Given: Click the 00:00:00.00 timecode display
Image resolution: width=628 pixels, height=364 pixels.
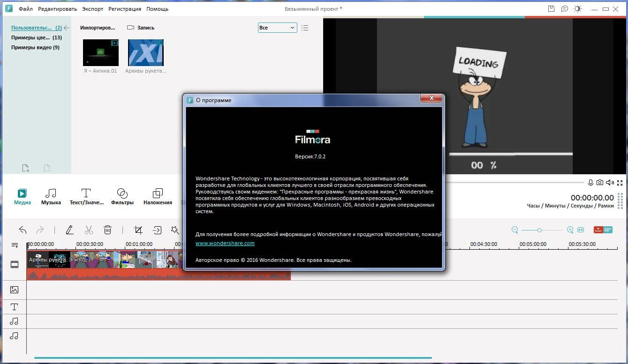Looking at the screenshot, I should click(x=592, y=198).
